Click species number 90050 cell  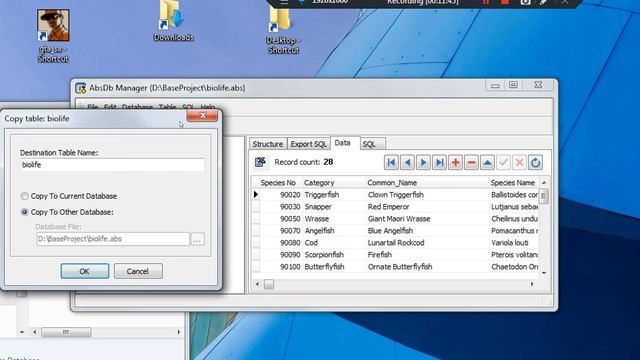[281, 219]
